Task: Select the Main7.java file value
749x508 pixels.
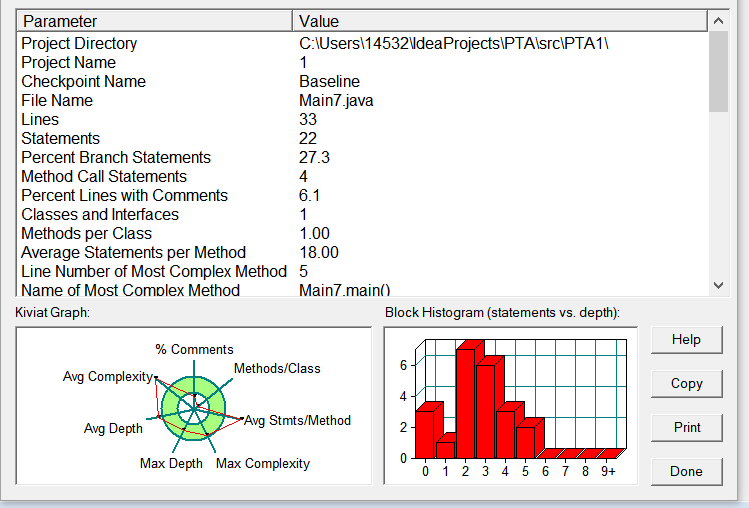Action: tap(336, 101)
